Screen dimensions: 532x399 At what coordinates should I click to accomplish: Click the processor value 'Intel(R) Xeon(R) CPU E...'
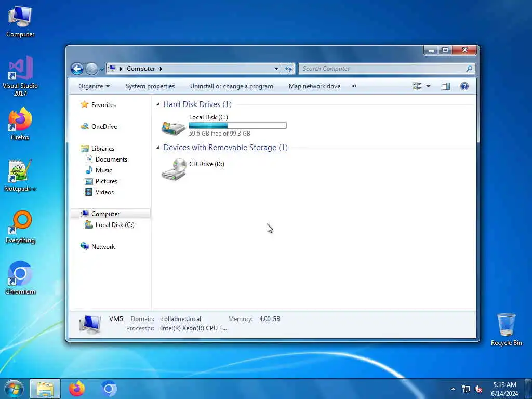[194, 328]
